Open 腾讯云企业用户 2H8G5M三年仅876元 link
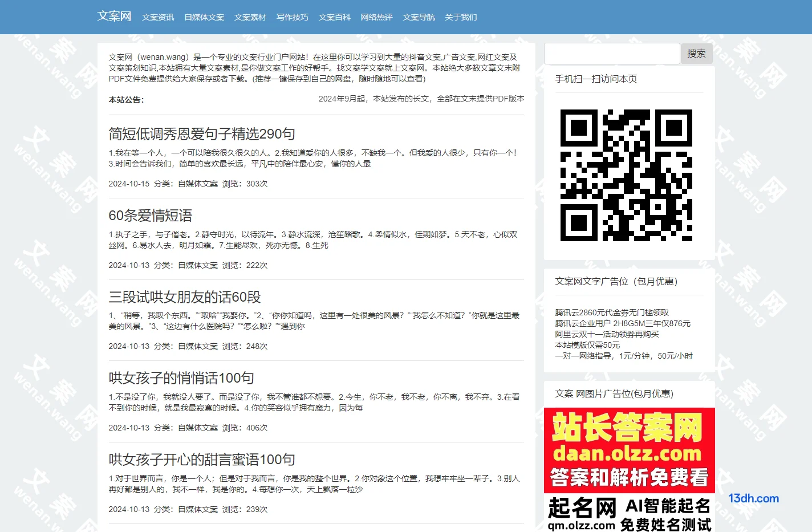Screen dimensions: 812x532 point(623,323)
